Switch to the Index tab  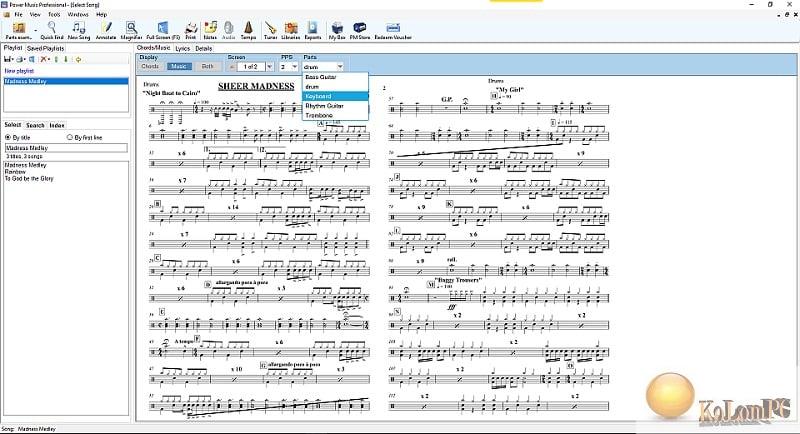(x=57, y=125)
